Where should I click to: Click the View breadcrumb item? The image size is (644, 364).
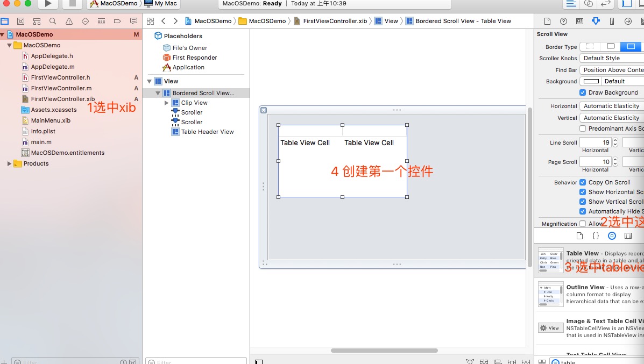point(386,21)
